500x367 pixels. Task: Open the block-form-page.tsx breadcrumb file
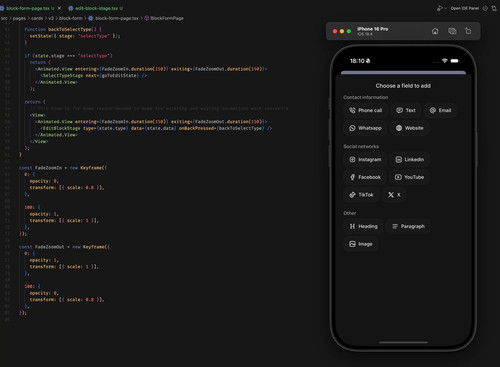tap(113, 18)
